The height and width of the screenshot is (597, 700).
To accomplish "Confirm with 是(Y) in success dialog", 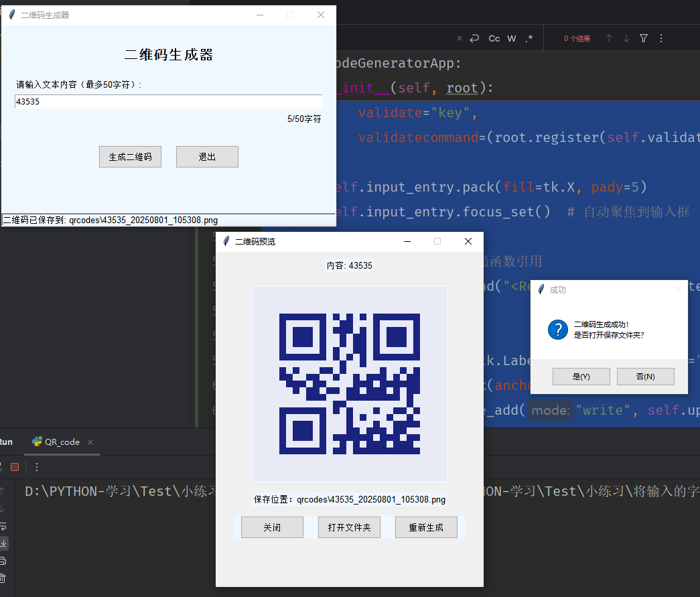I will click(581, 376).
